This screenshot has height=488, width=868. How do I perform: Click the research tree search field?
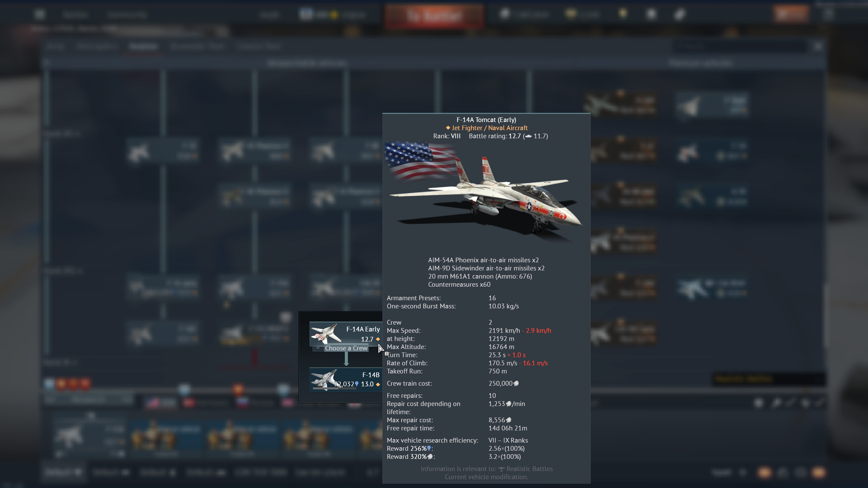[x=739, y=46]
